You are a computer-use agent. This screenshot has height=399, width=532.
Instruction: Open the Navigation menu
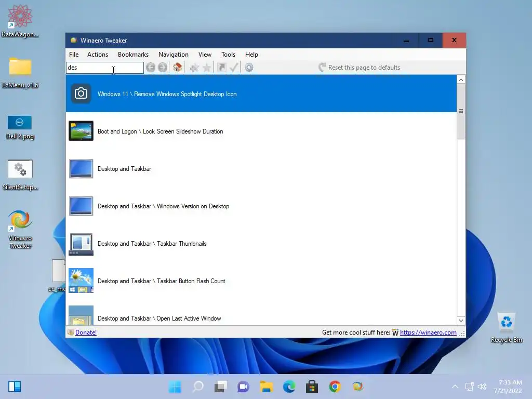point(174,54)
